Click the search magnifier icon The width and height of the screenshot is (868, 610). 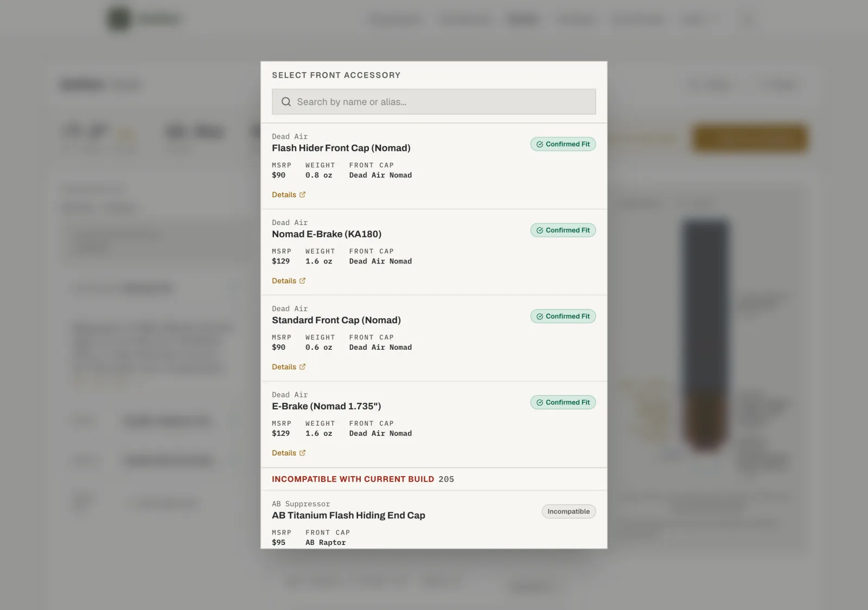coord(286,102)
